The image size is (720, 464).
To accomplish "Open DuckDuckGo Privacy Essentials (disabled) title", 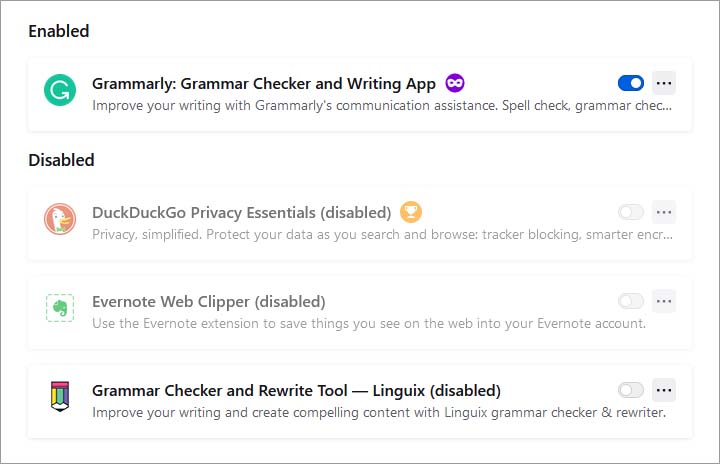I will click(241, 212).
